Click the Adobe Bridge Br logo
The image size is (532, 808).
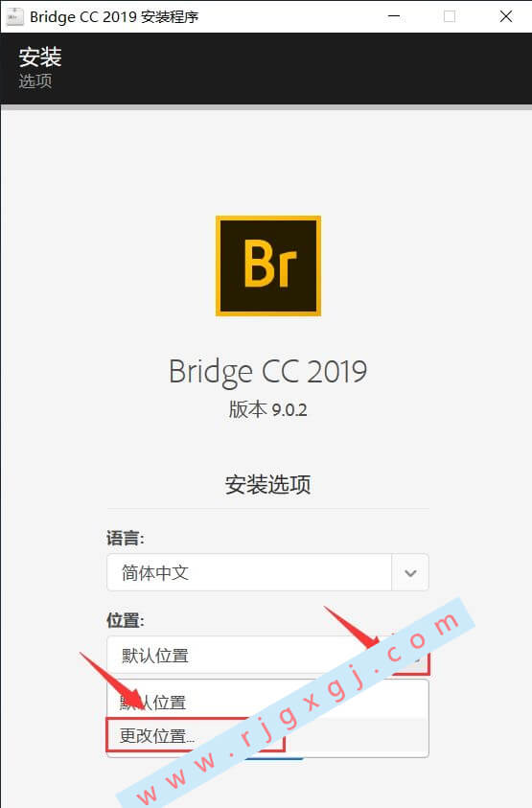pyautogui.click(x=268, y=265)
